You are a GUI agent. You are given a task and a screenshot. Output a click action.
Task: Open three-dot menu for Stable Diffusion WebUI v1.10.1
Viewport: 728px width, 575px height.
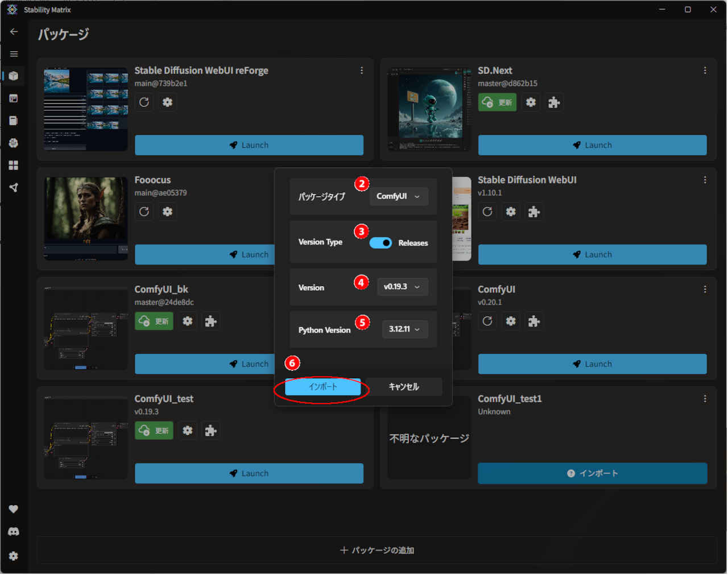pos(705,180)
